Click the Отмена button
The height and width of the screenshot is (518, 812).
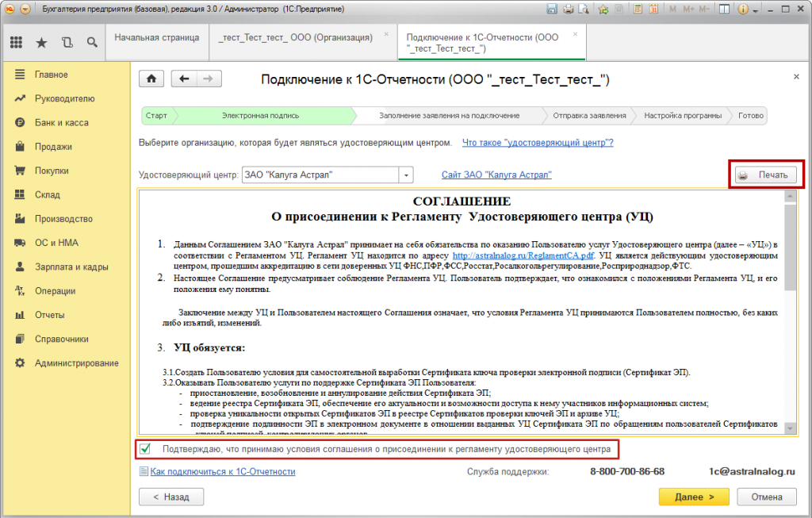[x=767, y=497]
